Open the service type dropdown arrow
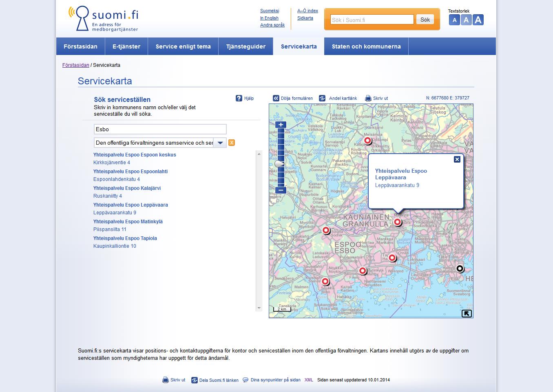Viewport: 553px width, 392px height. click(220, 143)
